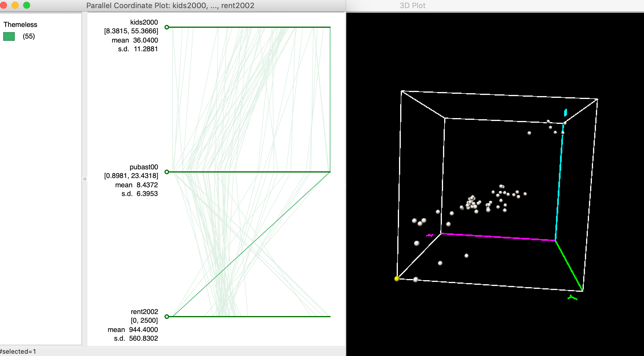Click the rent2002 mean value 944.4000
Image resolution: width=644 pixels, height=356 pixels.
pos(143,330)
